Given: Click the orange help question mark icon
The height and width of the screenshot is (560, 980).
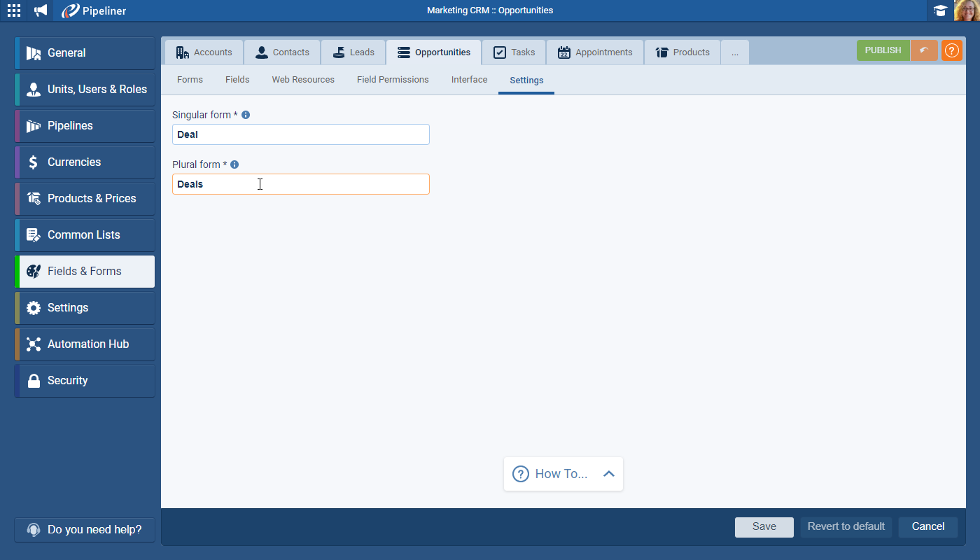Looking at the screenshot, I should [951, 50].
